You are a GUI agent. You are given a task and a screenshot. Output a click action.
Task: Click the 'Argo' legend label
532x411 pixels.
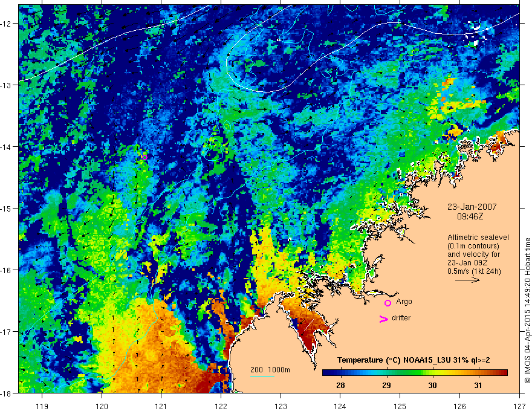(404, 302)
